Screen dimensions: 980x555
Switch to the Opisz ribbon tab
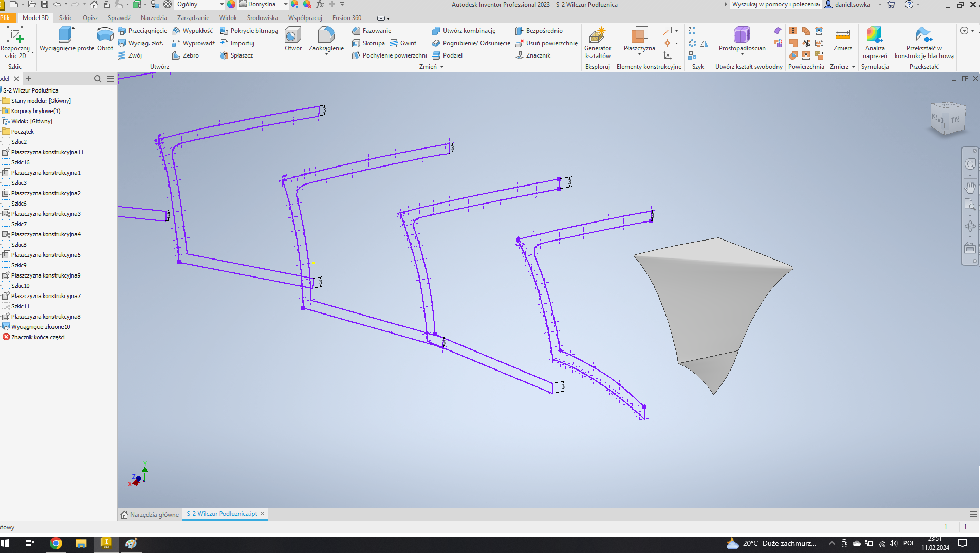point(90,18)
